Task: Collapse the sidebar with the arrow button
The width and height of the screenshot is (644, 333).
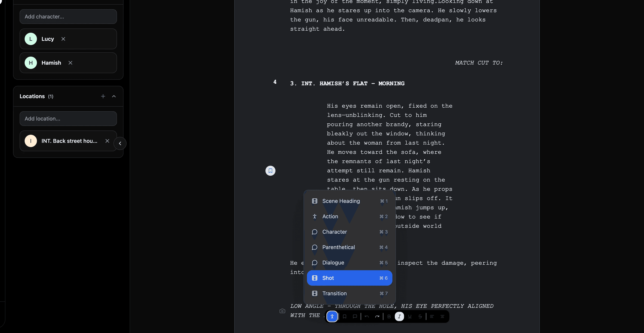Action: click(x=120, y=143)
